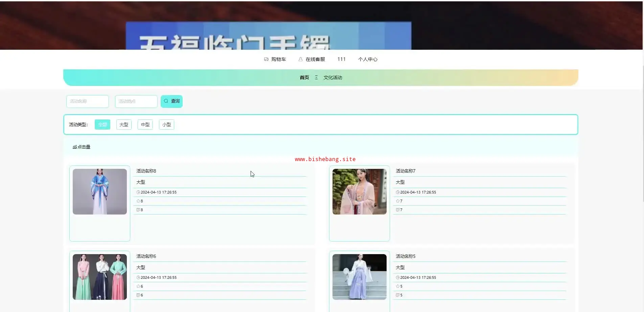Focus the 活动名称 search field

(x=88, y=101)
